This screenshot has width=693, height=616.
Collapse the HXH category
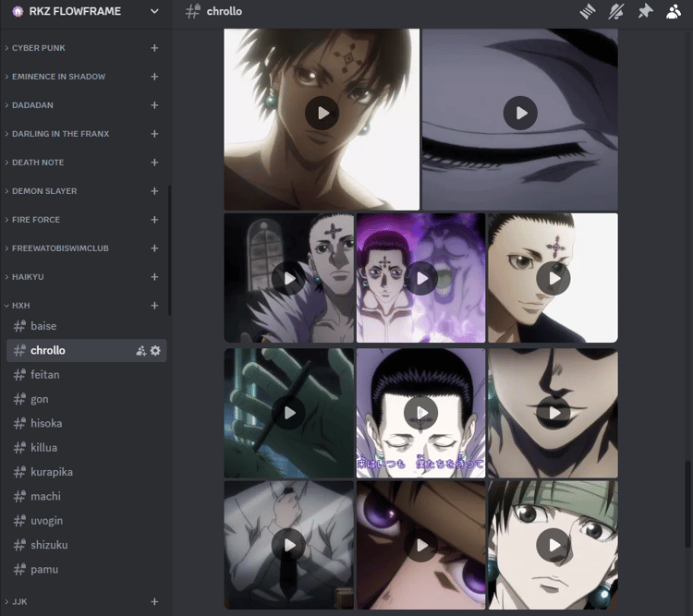pos(17,306)
